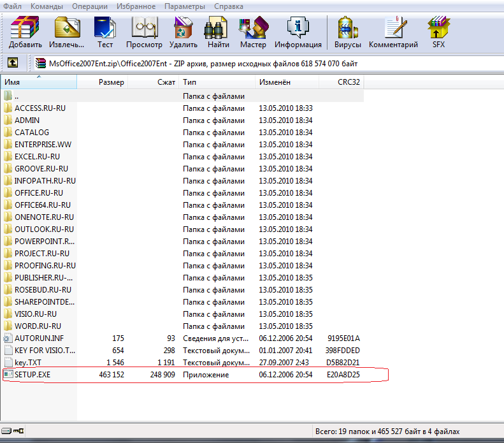The width and height of the screenshot is (504, 443).
Task: Open the Справка menu
Action: click(x=229, y=6)
